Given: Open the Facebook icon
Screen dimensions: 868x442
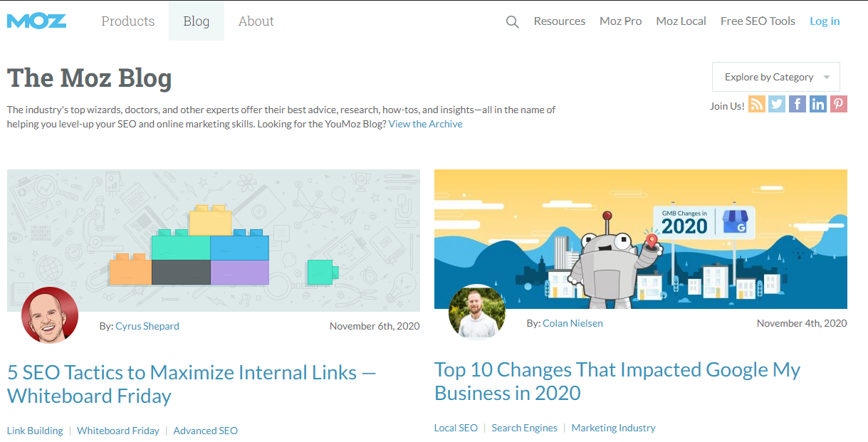Looking at the screenshot, I should 798,105.
